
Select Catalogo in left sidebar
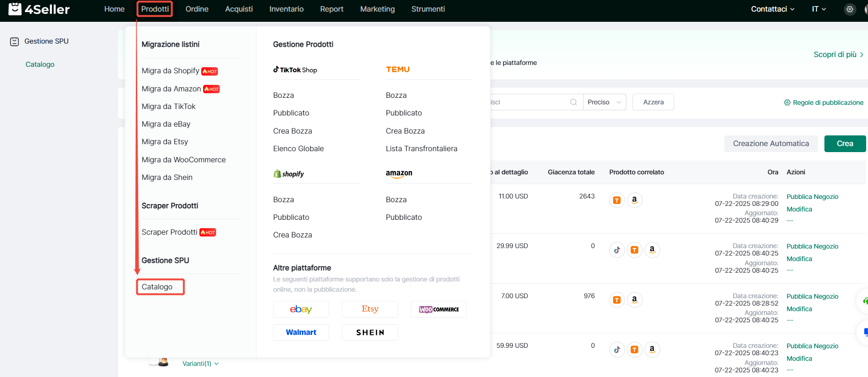coord(40,64)
